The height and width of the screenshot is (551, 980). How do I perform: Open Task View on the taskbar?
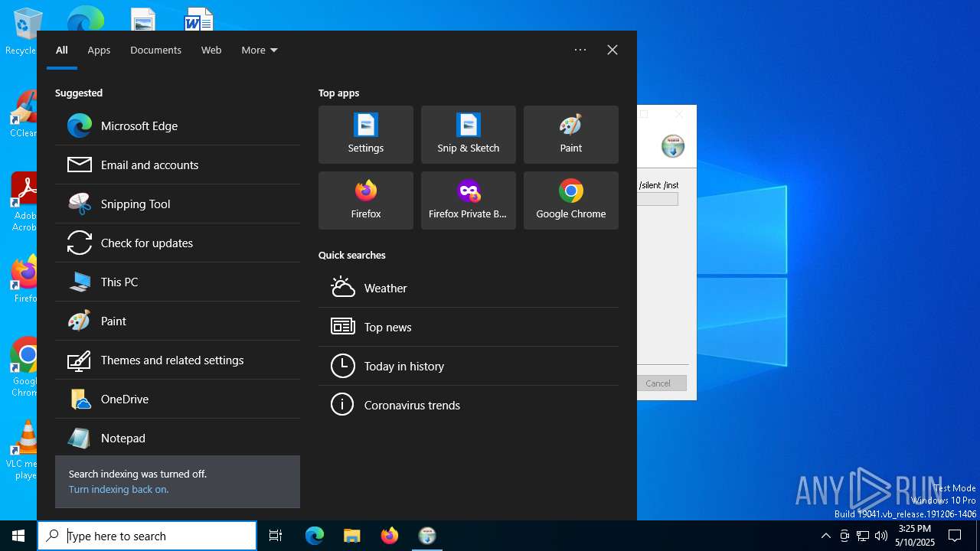pos(276,536)
